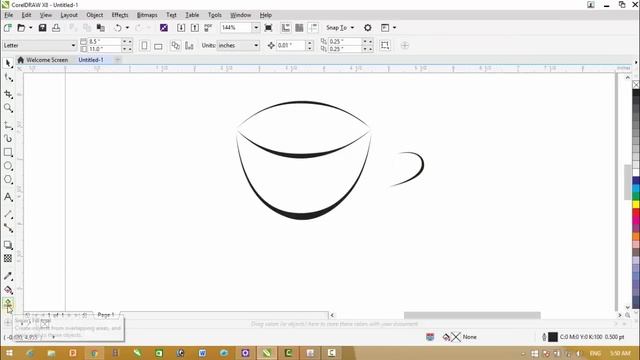Add a new document tab with plus button

(117, 60)
